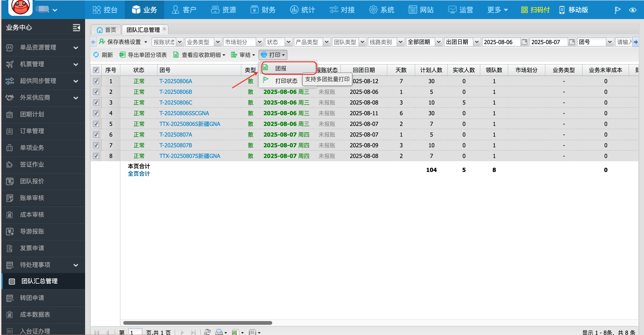Open team link T-20250806A
644x335 pixels.
pyautogui.click(x=176, y=81)
